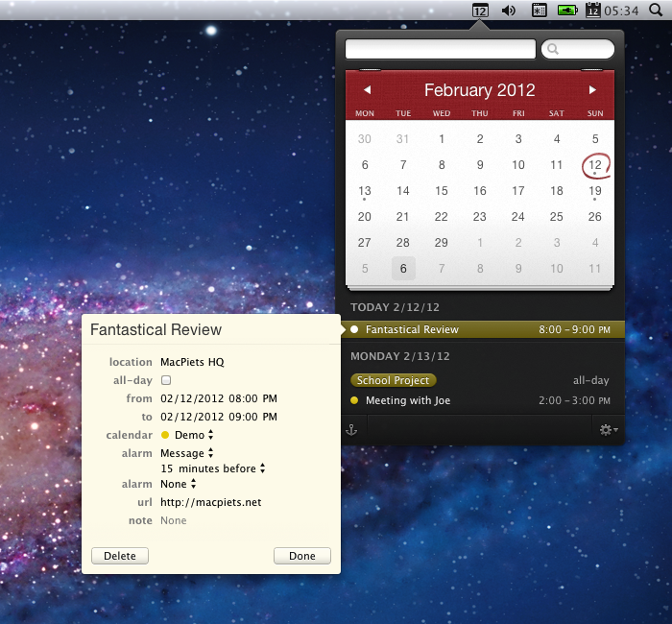Screen dimensions: 672x624
Task: Click the 8:00 – 9:00 PM time
Action: coord(574,329)
